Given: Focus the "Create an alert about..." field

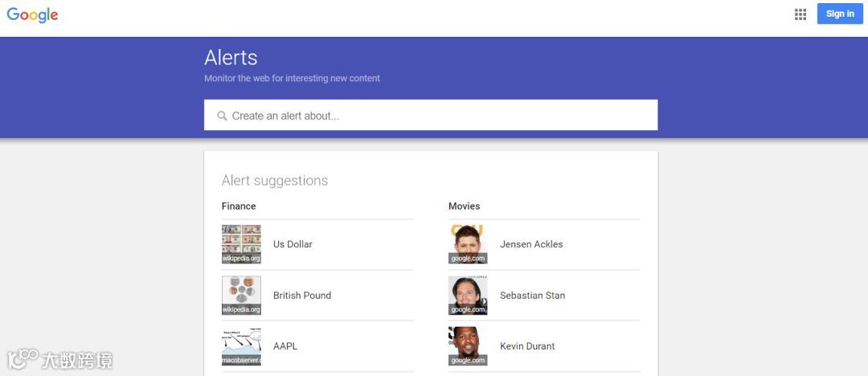Looking at the screenshot, I should click(x=431, y=115).
